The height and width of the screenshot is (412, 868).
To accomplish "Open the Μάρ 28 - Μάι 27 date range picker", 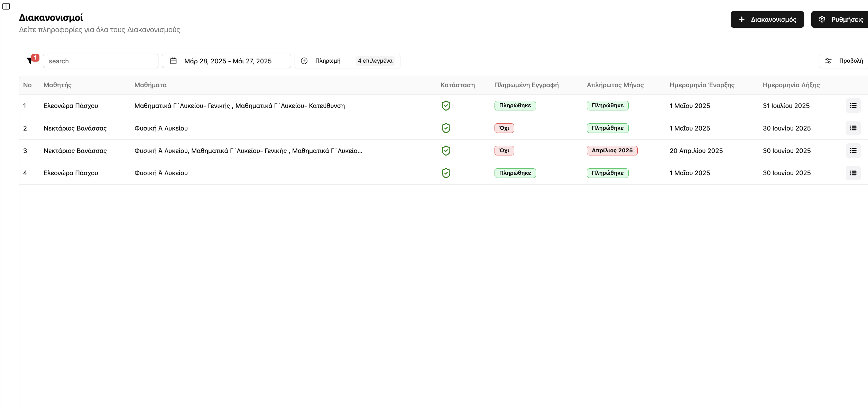I will click(x=228, y=61).
